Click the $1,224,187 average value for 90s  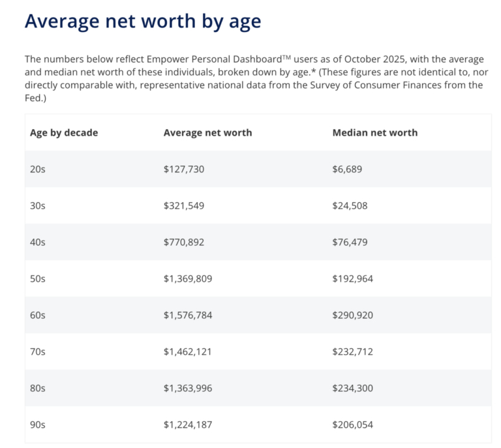click(x=188, y=425)
